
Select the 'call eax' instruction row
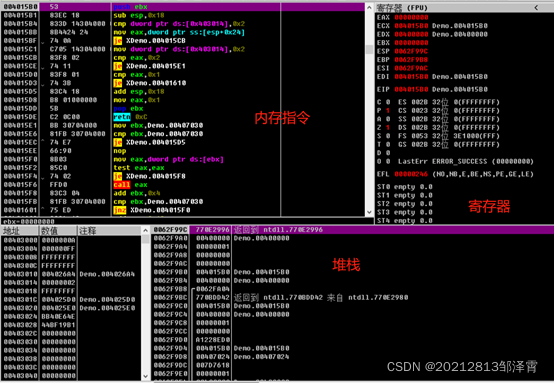(x=183, y=185)
